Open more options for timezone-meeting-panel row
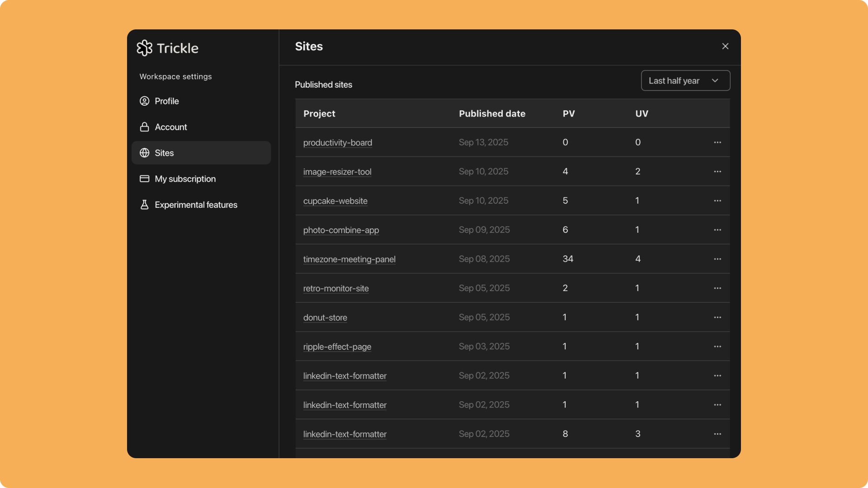This screenshot has width=868, height=488. click(x=717, y=259)
